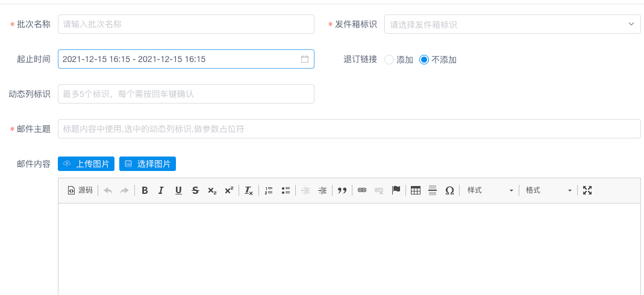Click the strikethrough icon
The width and height of the screenshot is (644, 295).
pyautogui.click(x=195, y=190)
